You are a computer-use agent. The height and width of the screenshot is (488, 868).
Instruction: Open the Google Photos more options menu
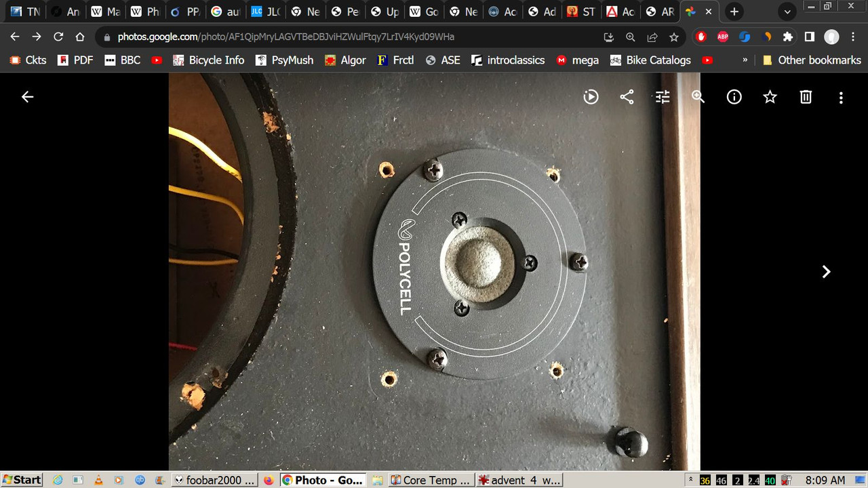pyautogui.click(x=841, y=97)
